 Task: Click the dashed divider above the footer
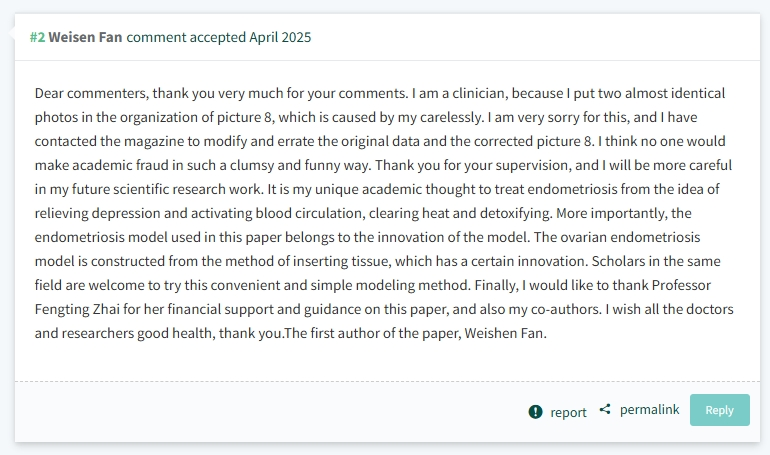coord(387,381)
